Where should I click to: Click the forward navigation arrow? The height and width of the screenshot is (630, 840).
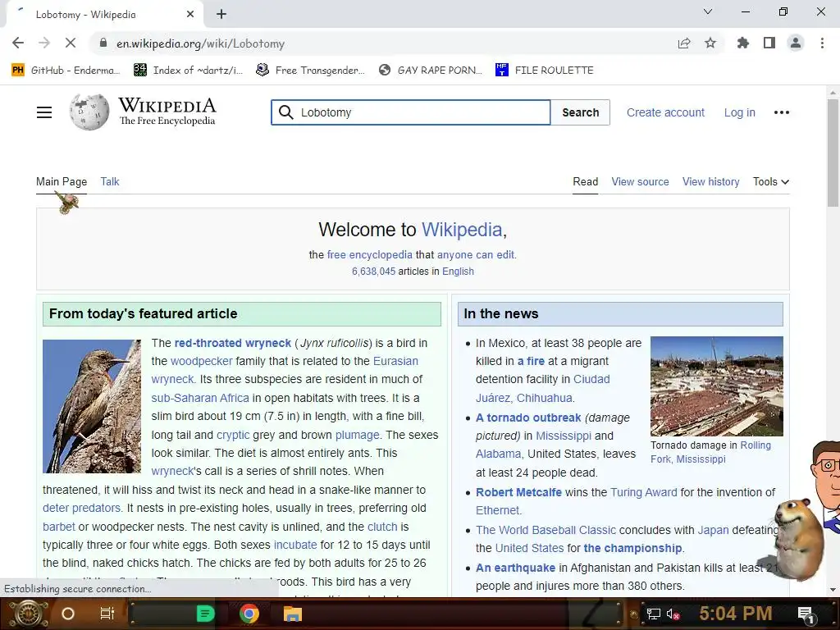(44, 43)
